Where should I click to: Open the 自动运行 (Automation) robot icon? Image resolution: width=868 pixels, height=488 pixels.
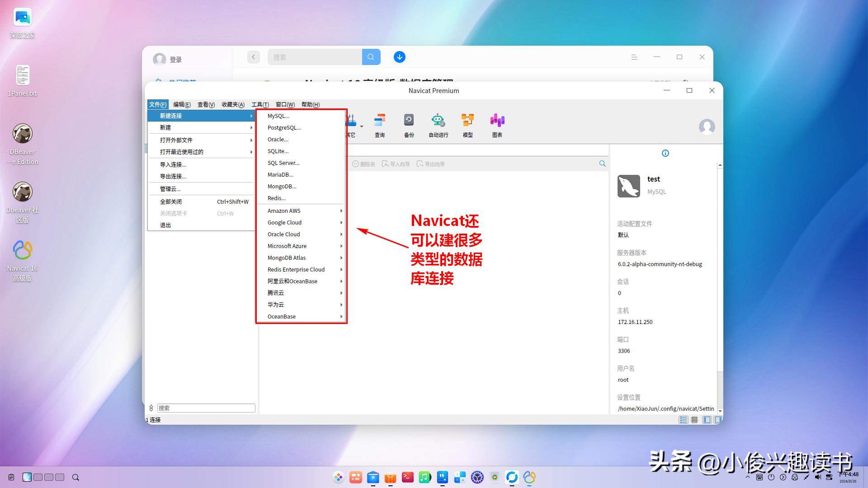point(438,125)
